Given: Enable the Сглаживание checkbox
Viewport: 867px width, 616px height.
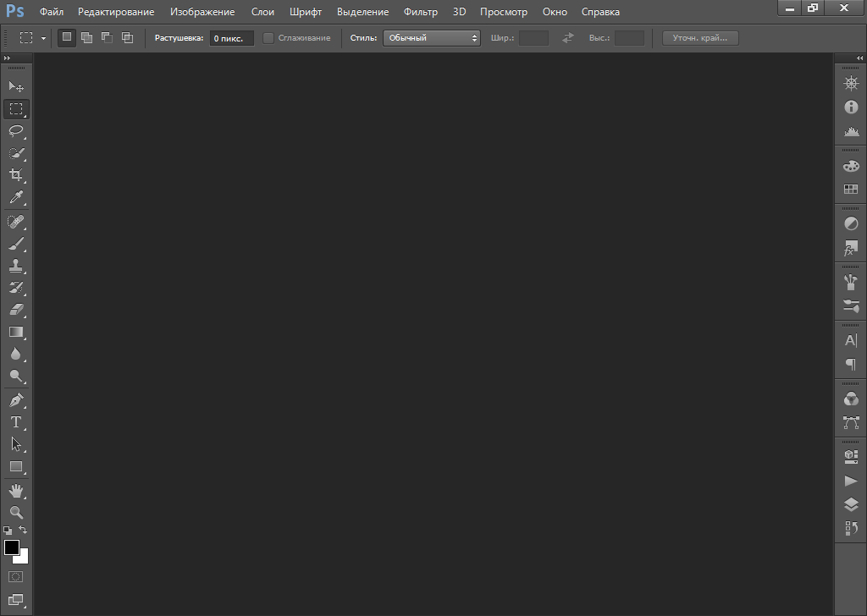Looking at the screenshot, I should 268,38.
